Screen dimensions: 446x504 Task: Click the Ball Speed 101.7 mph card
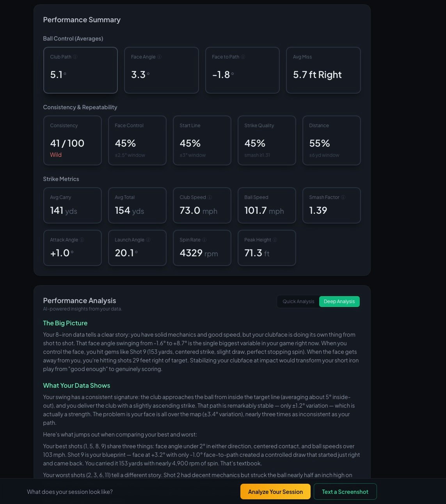(x=267, y=206)
